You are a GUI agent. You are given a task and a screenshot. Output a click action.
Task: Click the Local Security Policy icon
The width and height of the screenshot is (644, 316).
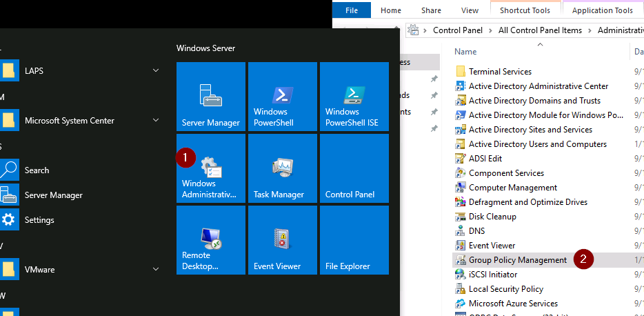tap(461, 289)
